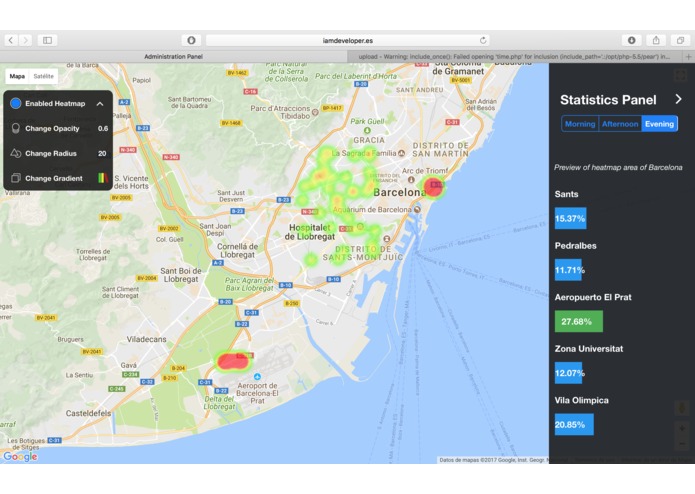The image size is (695, 494).
Task: Click the radius value 20
Action: (x=102, y=153)
